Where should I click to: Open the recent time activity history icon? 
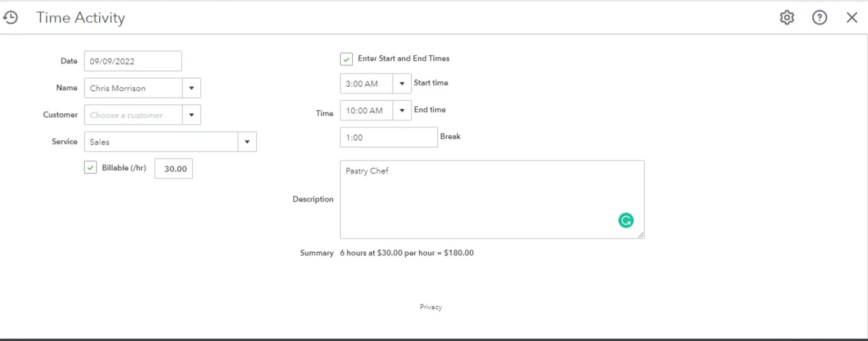[10, 18]
